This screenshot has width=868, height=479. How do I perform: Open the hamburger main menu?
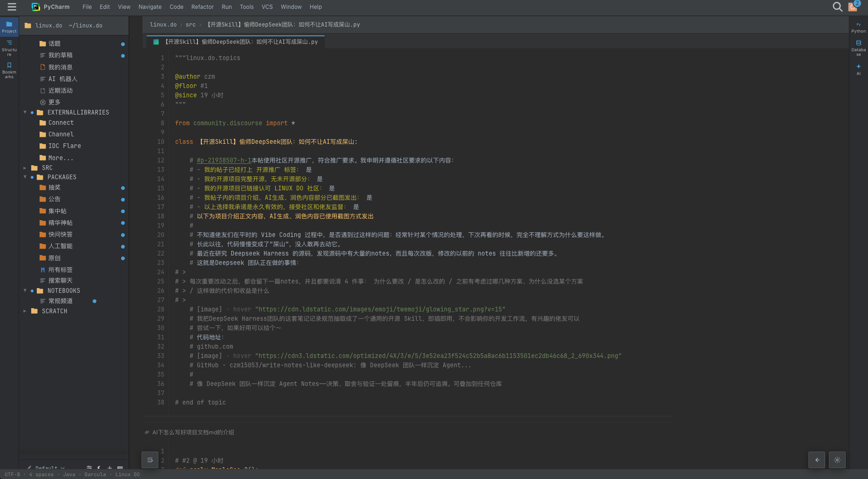(12, 7)
